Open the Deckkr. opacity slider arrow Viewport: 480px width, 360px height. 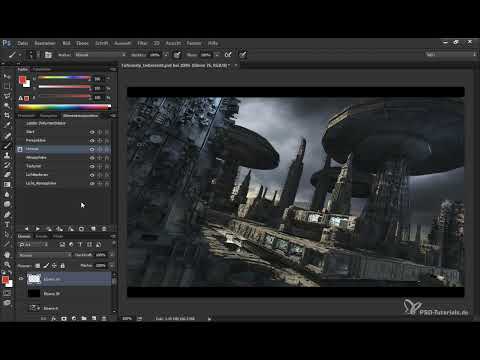click(166, 55)
